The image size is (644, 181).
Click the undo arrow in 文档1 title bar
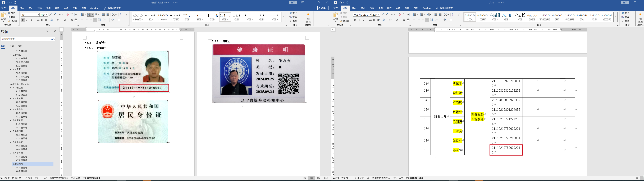340,2
